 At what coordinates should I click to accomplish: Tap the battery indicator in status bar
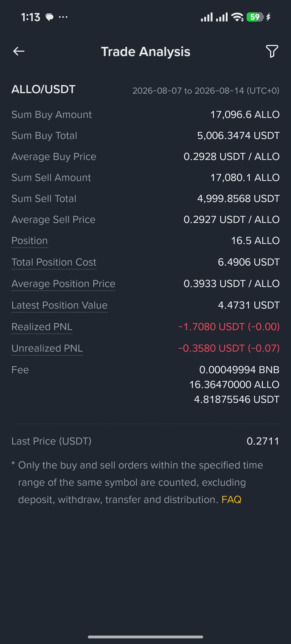click(x=255, y=17)
